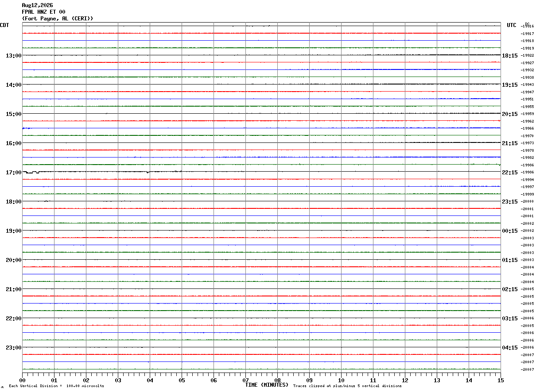Click the TIME (MINUTES) axis label
Viewport: 536px width, 392px height.
click(x=267, y=385)
